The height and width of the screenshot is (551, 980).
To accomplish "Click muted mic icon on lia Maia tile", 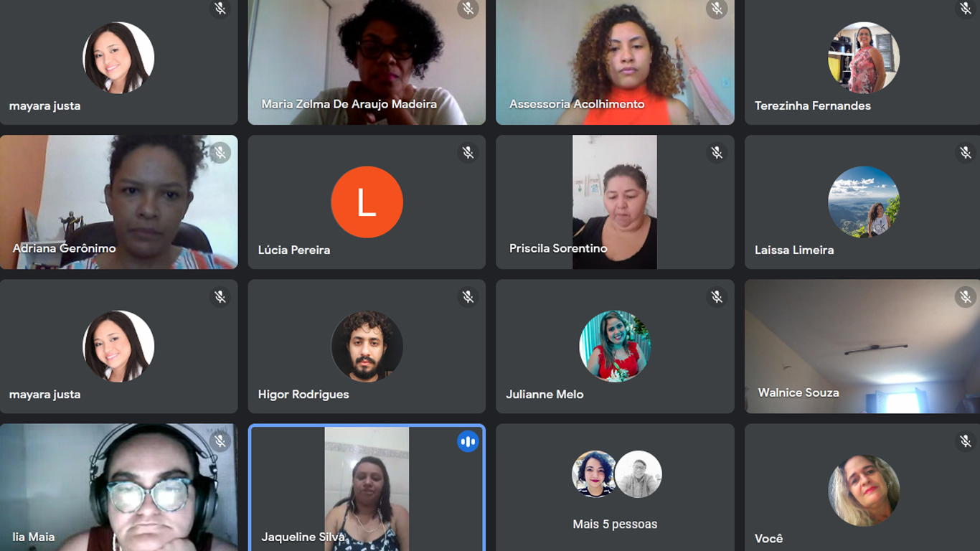I will 220,441.
